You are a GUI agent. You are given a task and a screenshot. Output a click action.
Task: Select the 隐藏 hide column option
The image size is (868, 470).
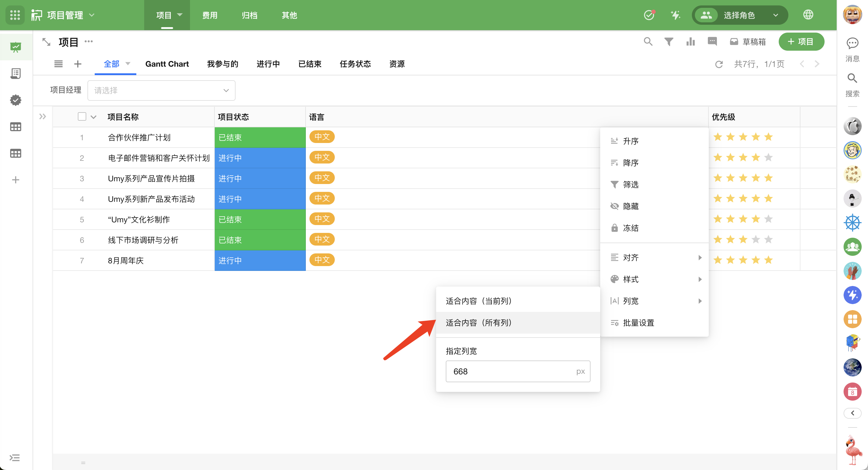[630, 206]
